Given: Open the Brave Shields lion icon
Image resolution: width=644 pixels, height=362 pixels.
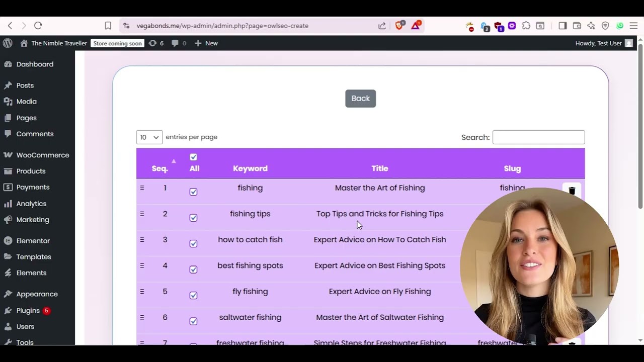Looking at the screenshot, I should coord(399,25).
